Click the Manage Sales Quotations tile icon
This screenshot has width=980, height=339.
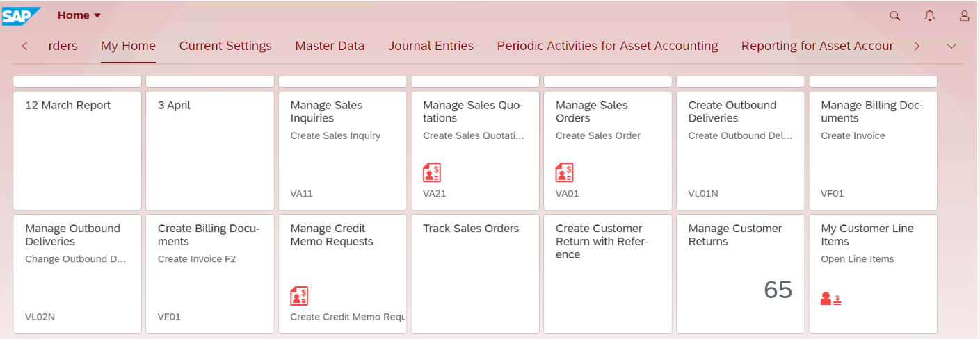432,172
